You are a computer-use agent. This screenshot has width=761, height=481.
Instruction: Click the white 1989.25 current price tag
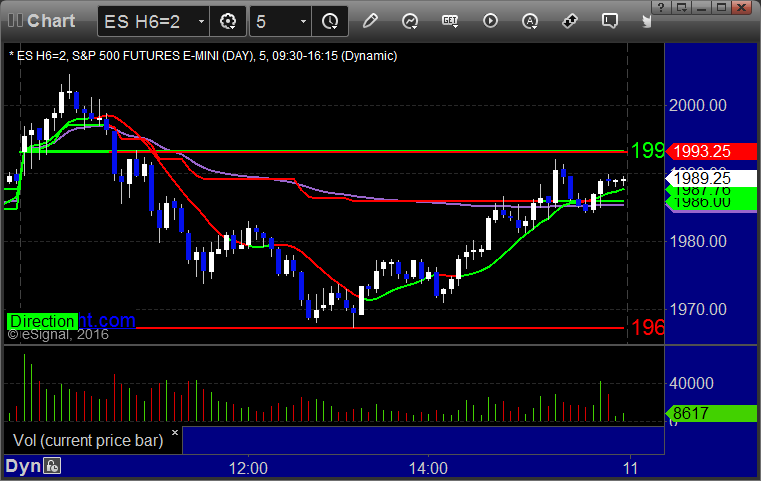point(711,178)
